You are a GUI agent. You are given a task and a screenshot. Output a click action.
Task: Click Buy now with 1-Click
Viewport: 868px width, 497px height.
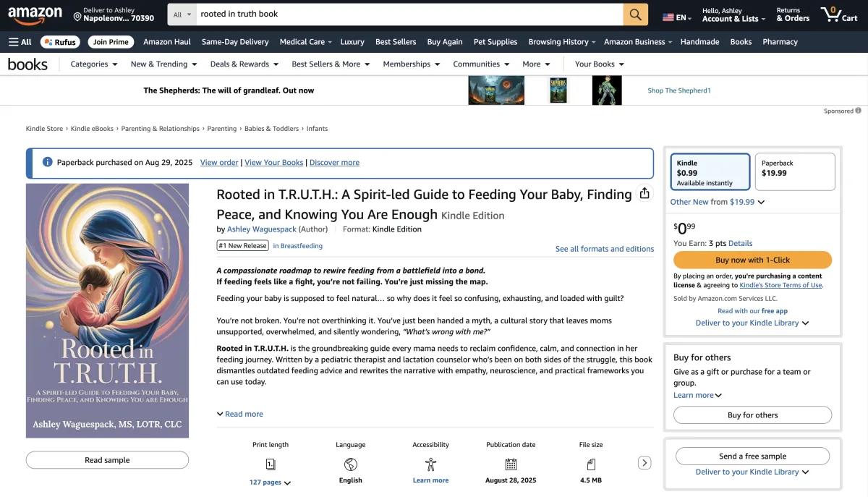[x=752, y=260]
